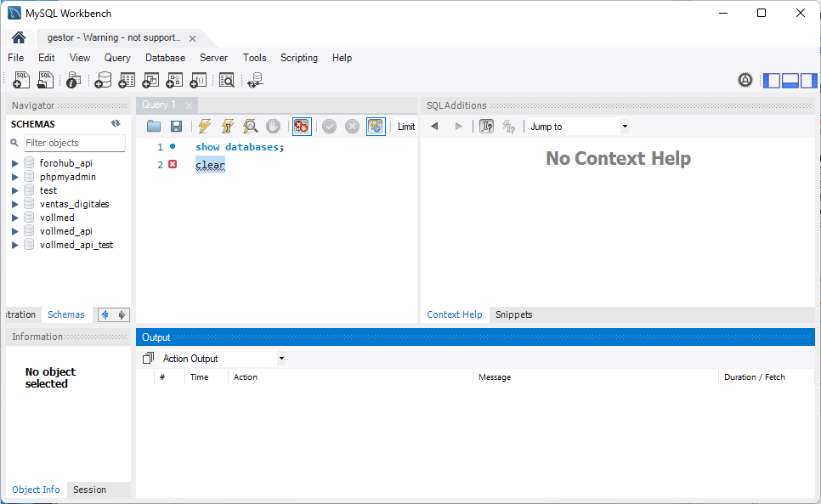Image resolution: width=821 pixels, height=504 pixels.
Task: Go back in context help history
Action: tap(434, 126)
